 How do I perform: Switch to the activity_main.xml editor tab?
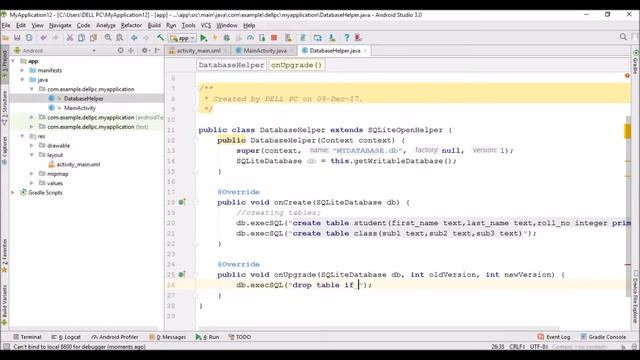(198, 51)
